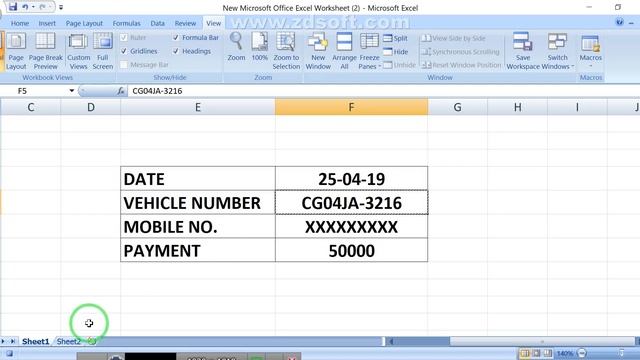Open the Home tab

point(20,24)
